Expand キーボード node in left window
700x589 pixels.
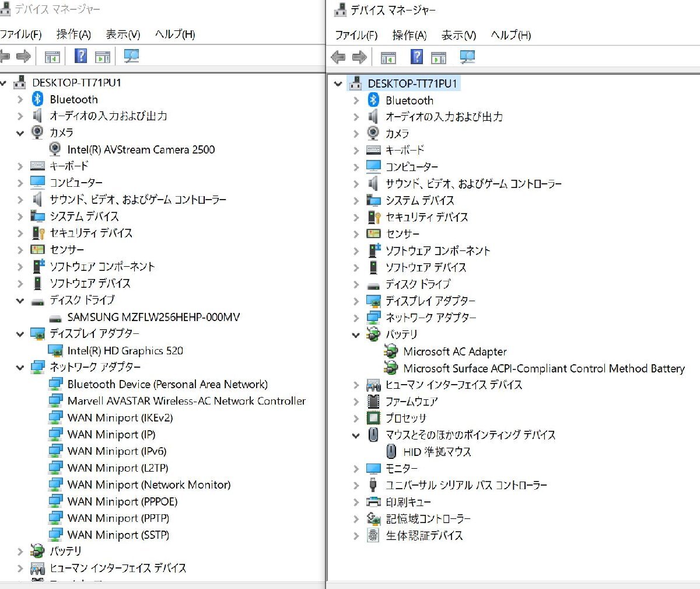[20, 166]
